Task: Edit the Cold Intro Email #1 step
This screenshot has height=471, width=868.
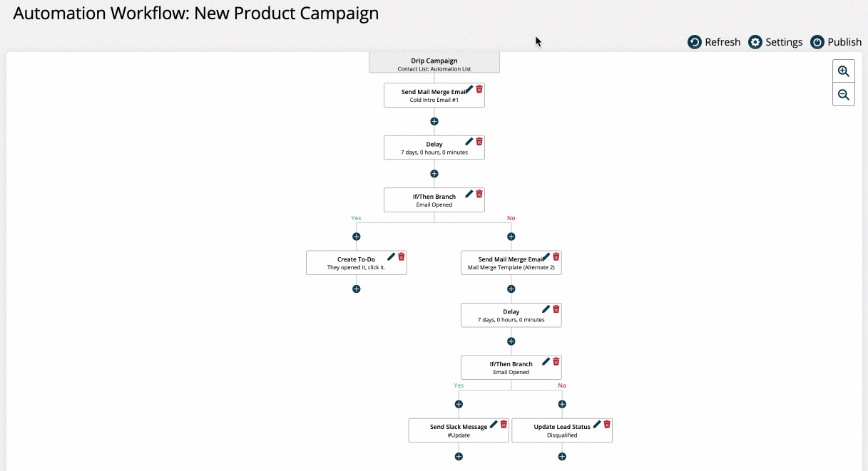Action: (x=469, y=89)
